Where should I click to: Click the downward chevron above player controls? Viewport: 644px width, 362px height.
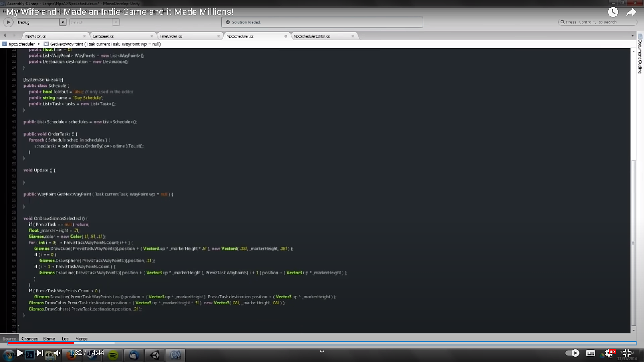322,352
